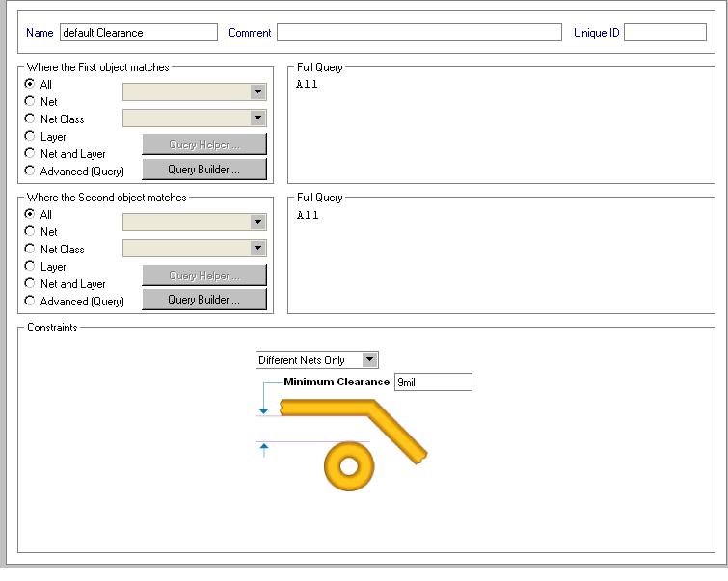Select Layer option for Second object

[x=30, y=266]
